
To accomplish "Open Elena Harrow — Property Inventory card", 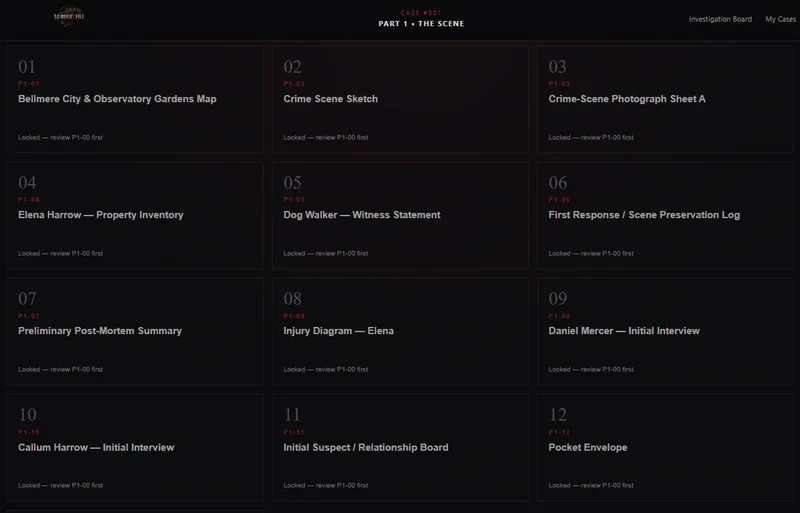I will tap(135, 216).
